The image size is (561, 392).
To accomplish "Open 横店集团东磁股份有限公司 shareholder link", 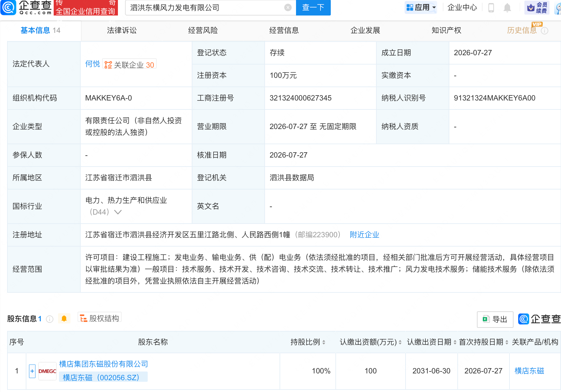I will pos(103,364).
